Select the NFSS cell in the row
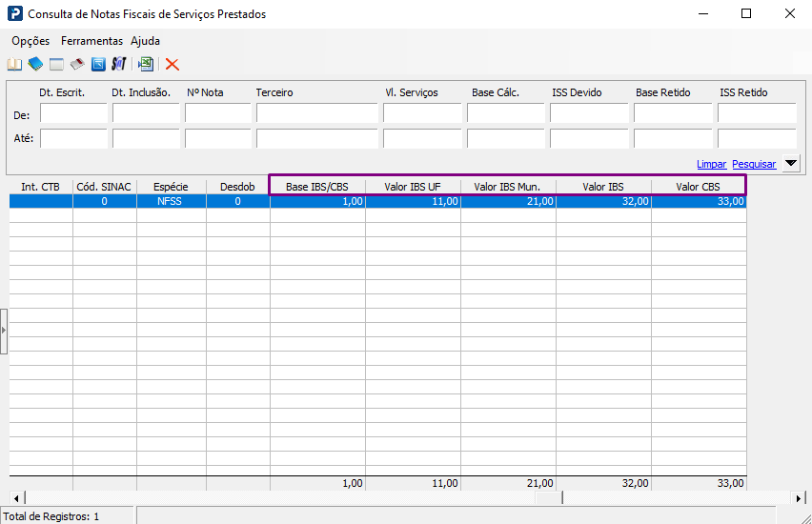 (x=172, y=201)
